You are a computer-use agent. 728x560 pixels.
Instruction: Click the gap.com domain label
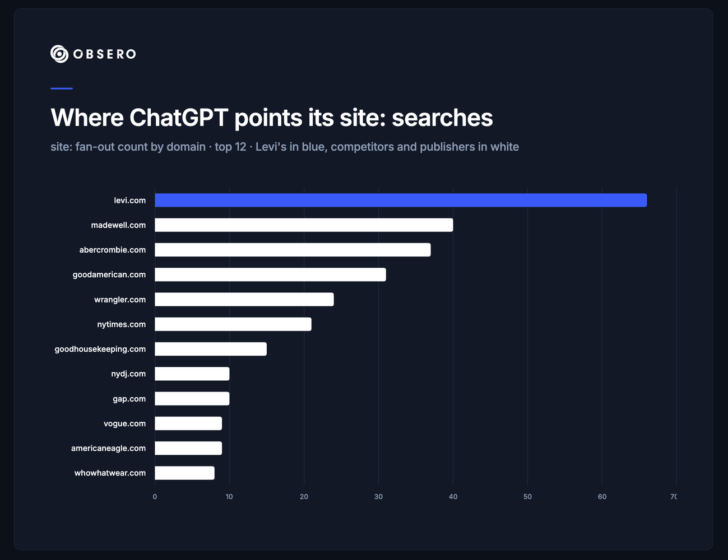(129, 399)
